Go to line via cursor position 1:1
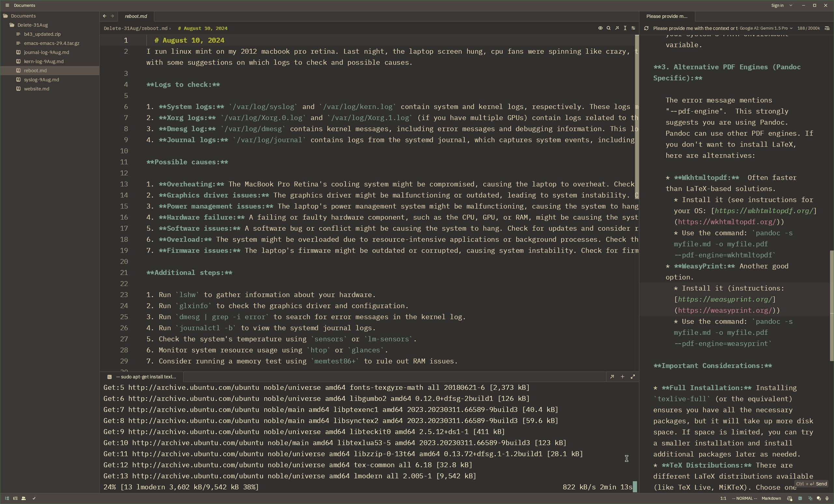834x504 pixels. [x=723, y=498]
